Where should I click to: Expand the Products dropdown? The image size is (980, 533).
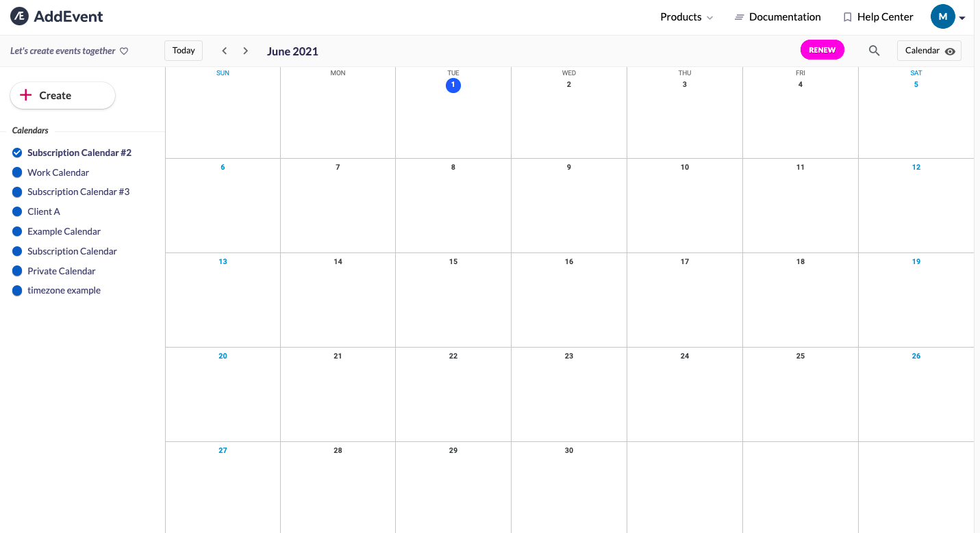pos(686,16)
